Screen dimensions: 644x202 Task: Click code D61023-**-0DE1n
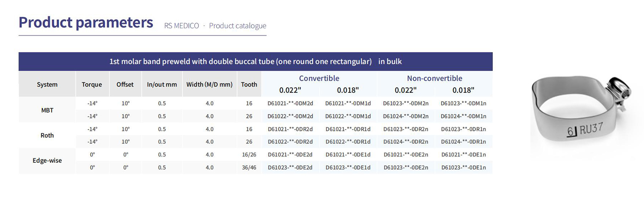pyautogui.click(x=463, y=168)
